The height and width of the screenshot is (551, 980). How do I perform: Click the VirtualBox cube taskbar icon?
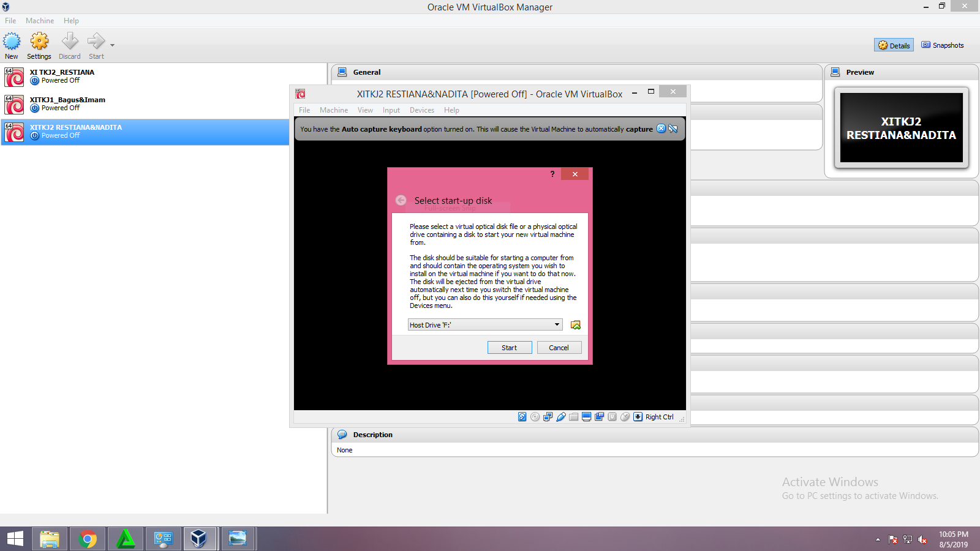tap(198, 539)
